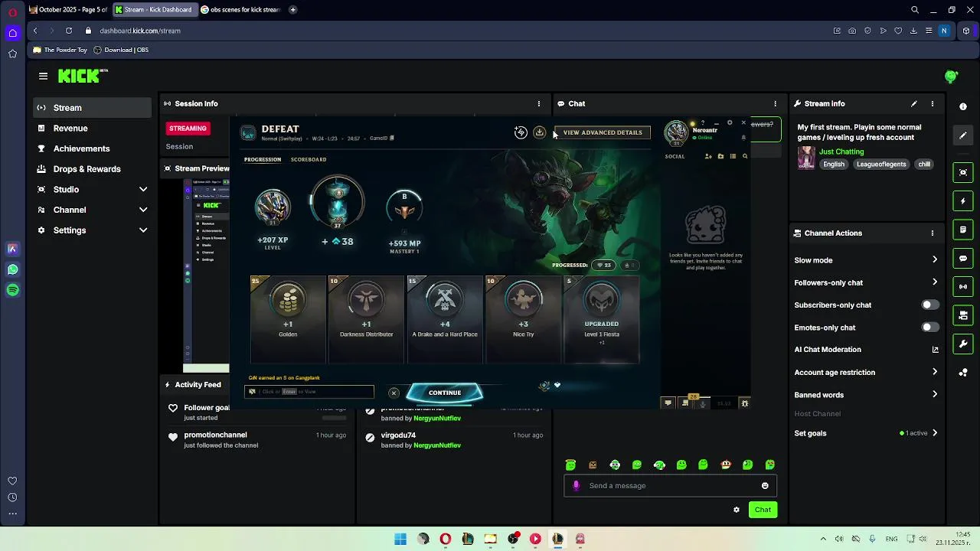Switch to the Progression tab in game
Screen dimensions: 980x551
coord(263,159)
